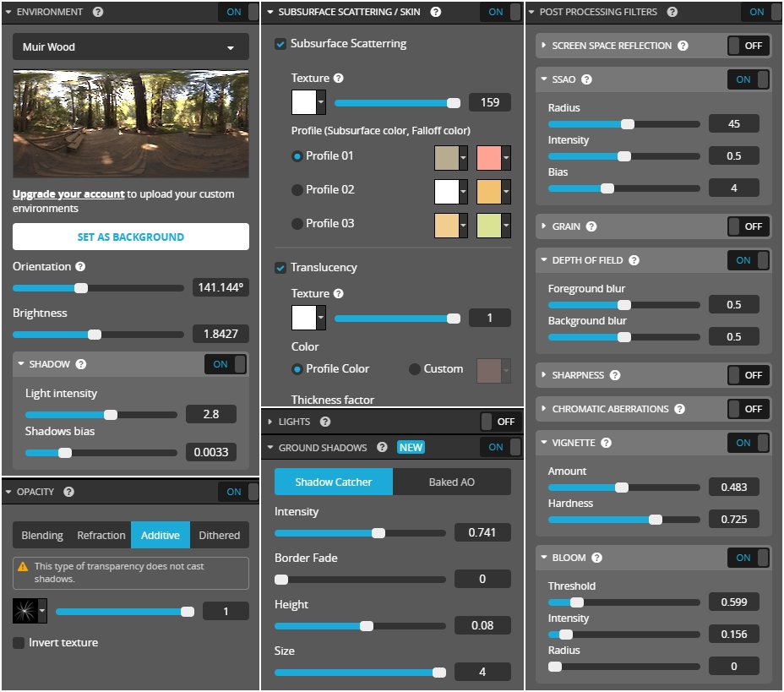The width and height of the screenshot is (784, 692).
Task: Click the Upgrade your account link
Action: (x=68, y=194)
